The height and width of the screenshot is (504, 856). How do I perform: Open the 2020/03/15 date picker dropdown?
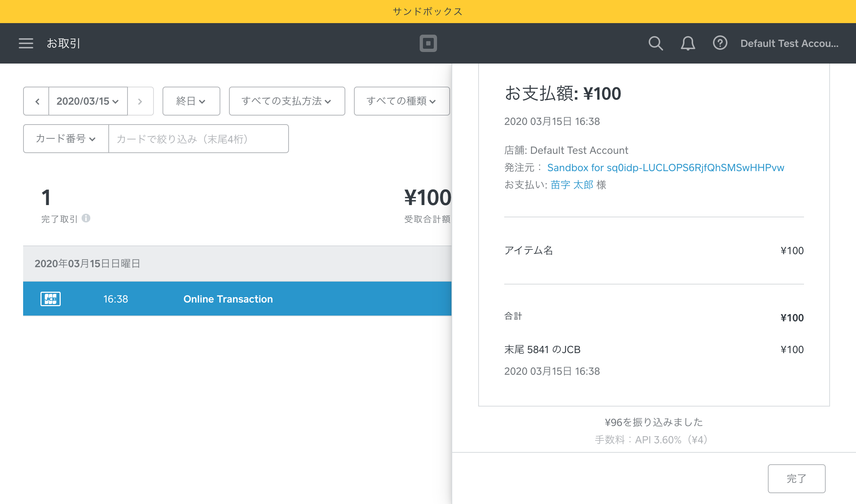point(87,101)
